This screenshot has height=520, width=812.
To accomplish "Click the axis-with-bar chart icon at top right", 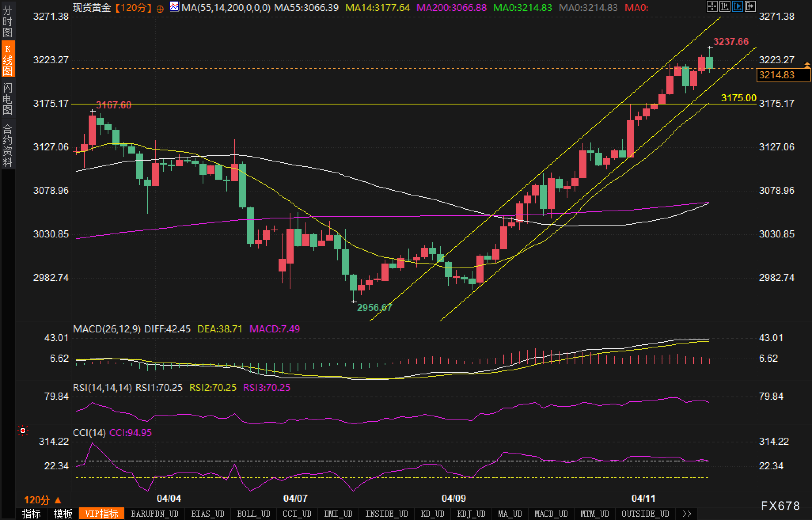I will 725,6.
